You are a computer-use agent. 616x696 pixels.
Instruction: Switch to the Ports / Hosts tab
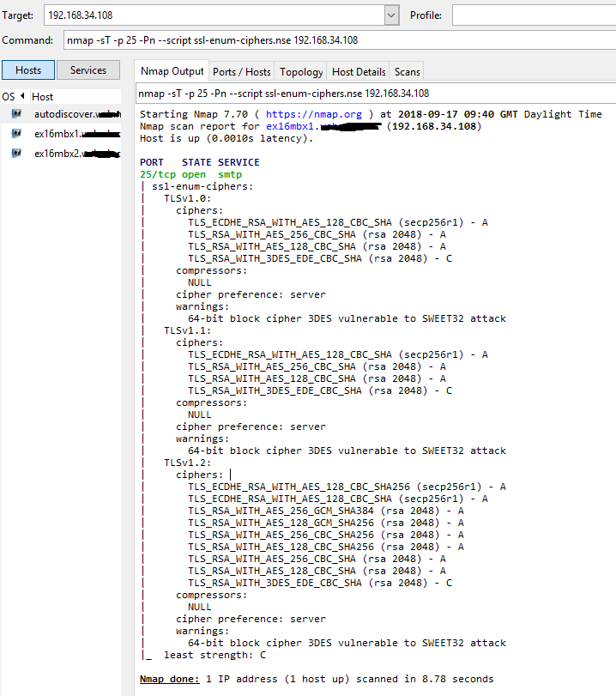[x=241, y=72]
